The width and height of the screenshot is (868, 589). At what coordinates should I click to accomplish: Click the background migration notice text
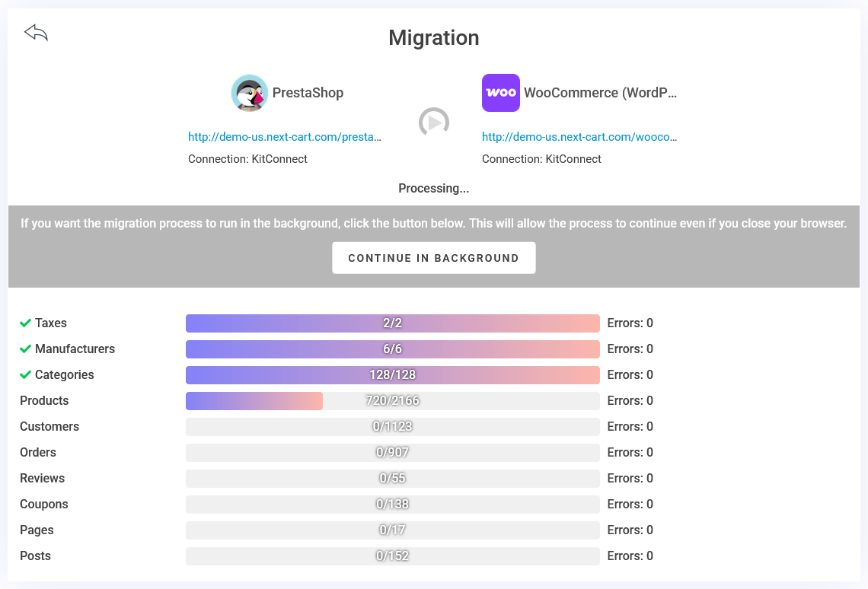[433, 224]
